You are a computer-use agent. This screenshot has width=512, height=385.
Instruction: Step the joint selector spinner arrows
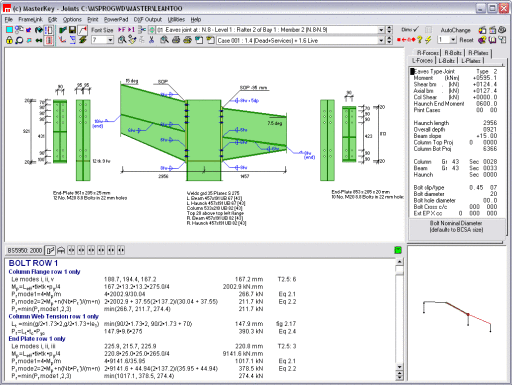[389, 30]
